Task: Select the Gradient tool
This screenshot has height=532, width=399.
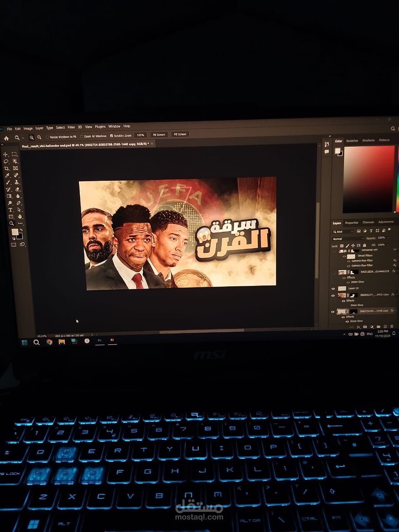Action: pyautogui.click(x=9, y=196)
